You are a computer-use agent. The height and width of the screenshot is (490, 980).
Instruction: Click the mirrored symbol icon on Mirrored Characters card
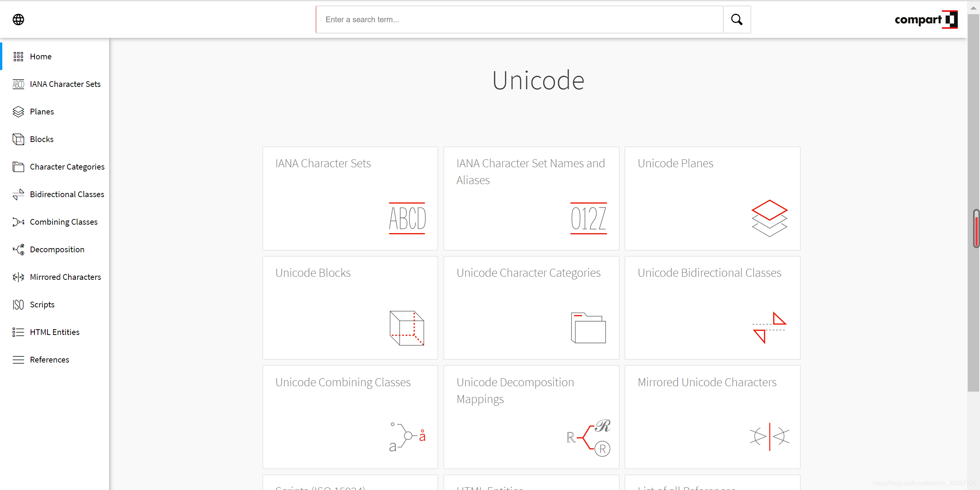click(769, 437)
